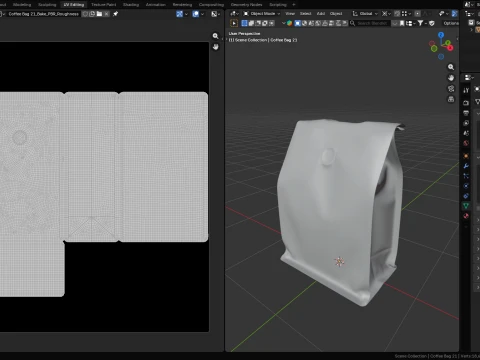480x360 pixels.
Task: Toggle the camera view icon in viewport
Action: [x=451, y=88]
